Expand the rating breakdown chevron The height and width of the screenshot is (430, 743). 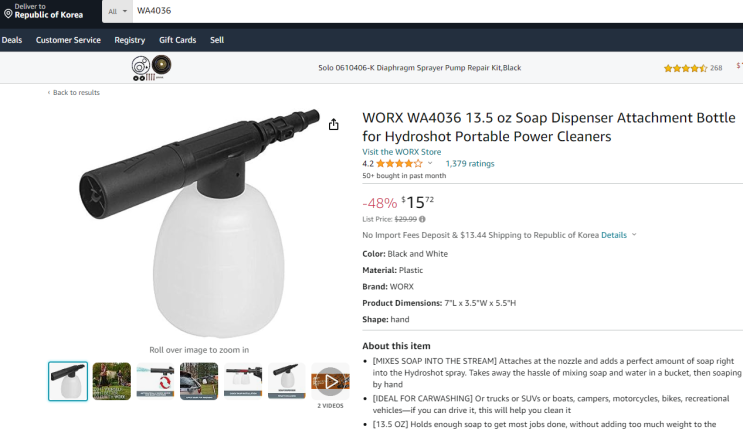(x=430, y=163)
